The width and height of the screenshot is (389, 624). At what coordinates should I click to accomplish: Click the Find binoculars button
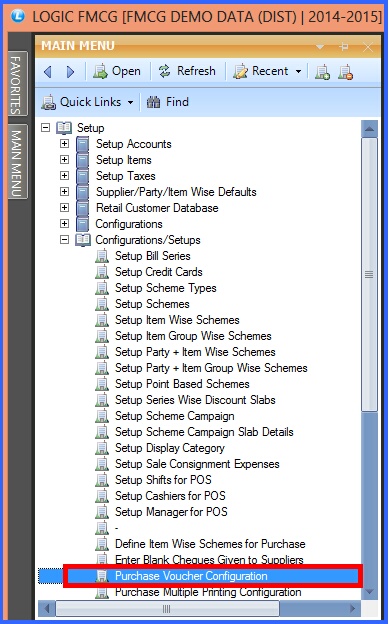167,102
